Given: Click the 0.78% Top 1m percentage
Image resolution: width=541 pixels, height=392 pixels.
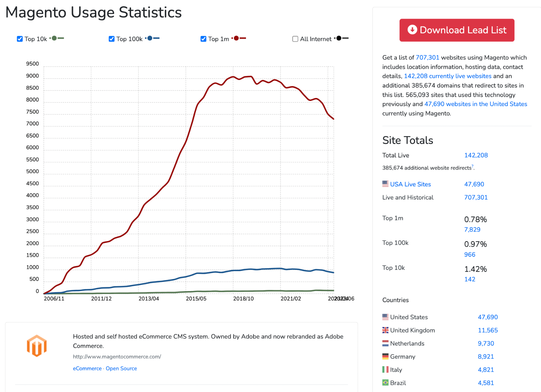Looking at the screenshot, I should coord(475,220).
